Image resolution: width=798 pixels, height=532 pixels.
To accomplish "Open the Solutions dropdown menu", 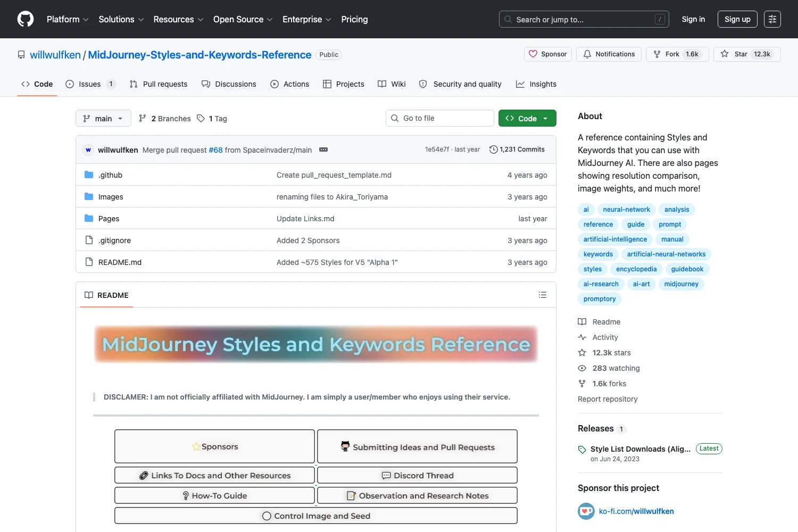I will [x=121, y=19].
